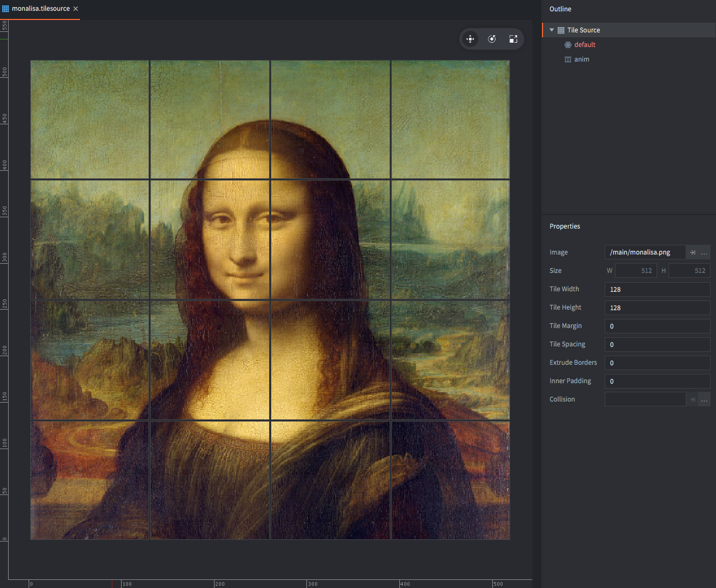Click the grid icon on monalisa.tilesource tab
This screenshot has width=716, height=588.
click(6, 9)
